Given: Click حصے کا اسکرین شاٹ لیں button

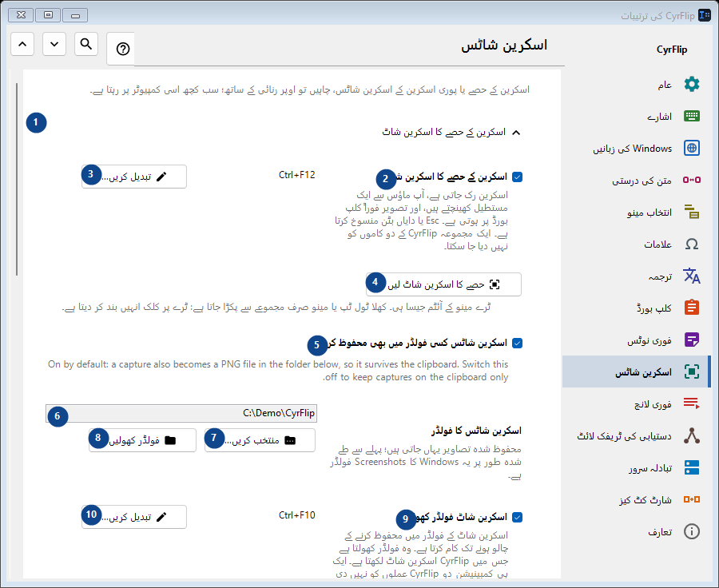Looking at the screenshot, I should pos(443,284).
